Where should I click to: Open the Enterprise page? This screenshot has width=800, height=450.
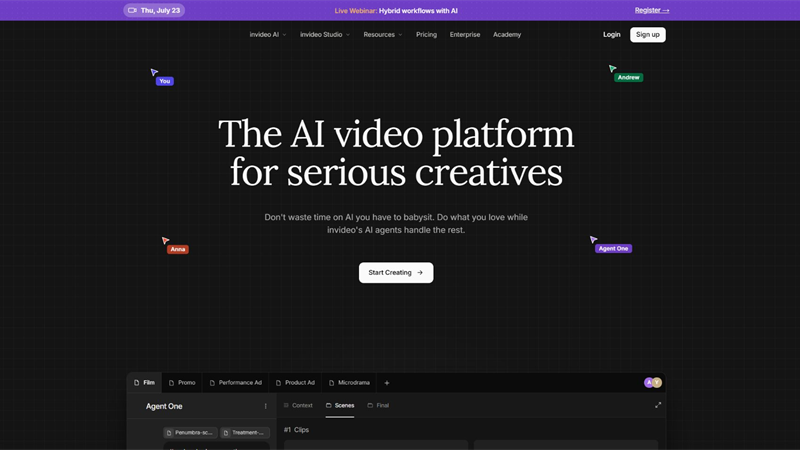tap(465, 35)
